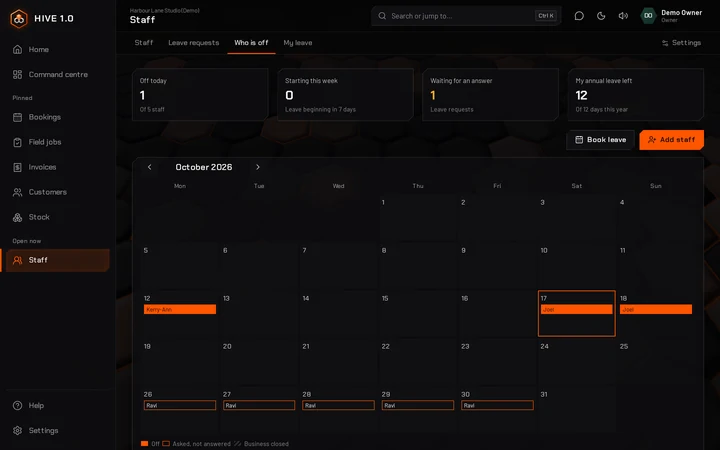Click the search magnifier icon

point(382,16)
